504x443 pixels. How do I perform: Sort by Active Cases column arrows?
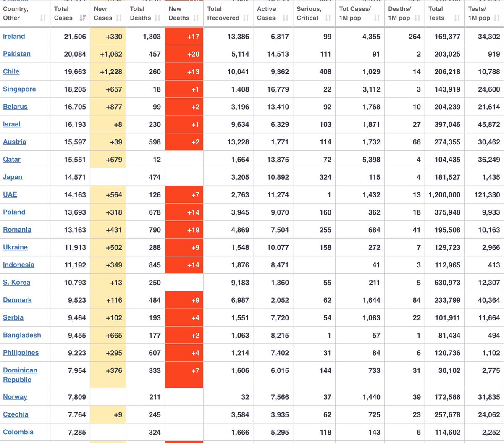(286, 18)
